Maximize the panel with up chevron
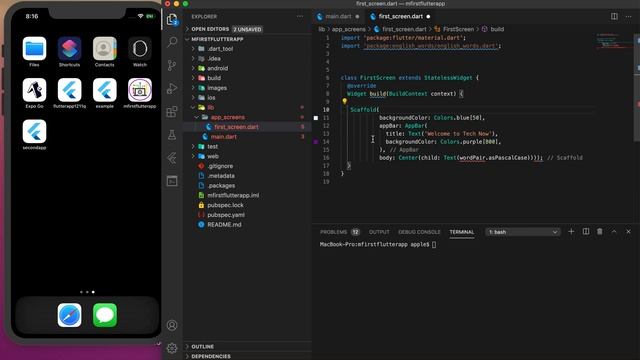The height and width of the screenshot is (360, 640). (614, 231)
